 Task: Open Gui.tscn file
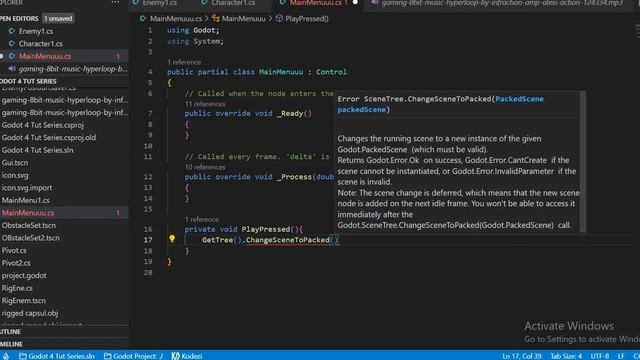[15, 163]
